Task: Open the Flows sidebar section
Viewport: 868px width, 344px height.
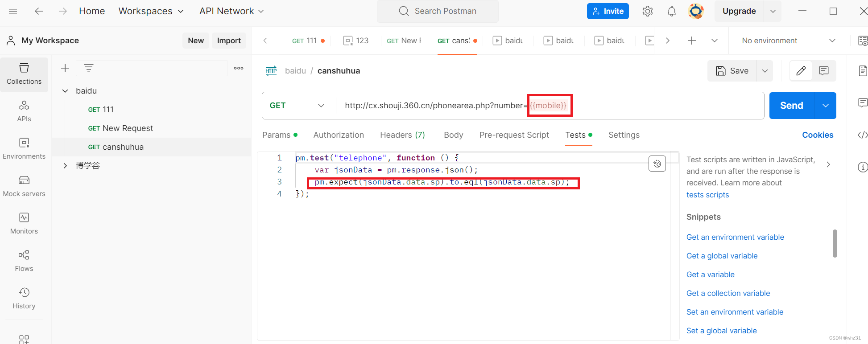Action: click(24, 261)
